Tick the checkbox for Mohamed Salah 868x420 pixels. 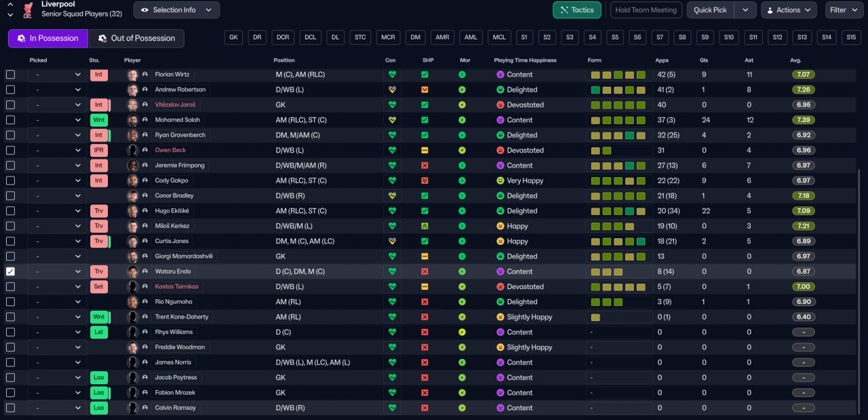click(x=10, y=120)
